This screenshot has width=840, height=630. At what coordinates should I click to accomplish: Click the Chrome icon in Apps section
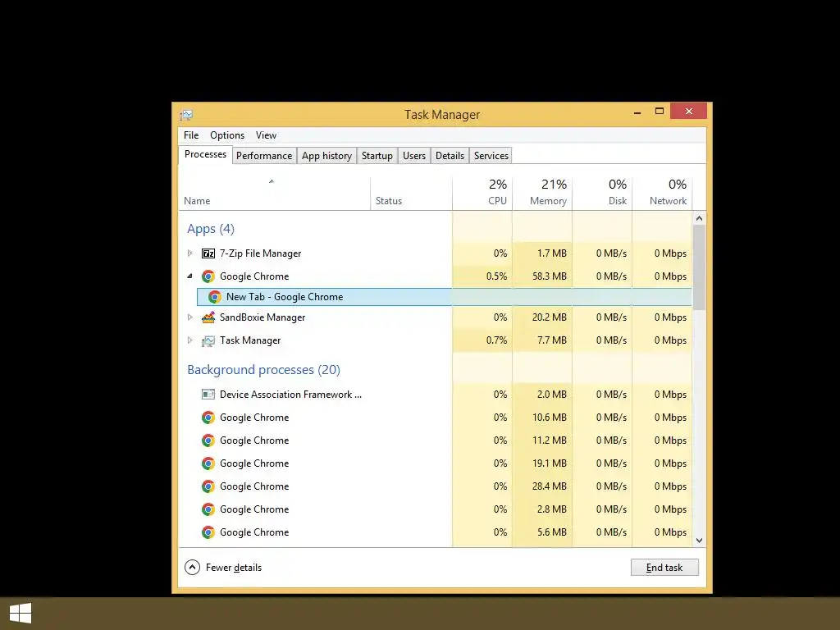point(208,276)
